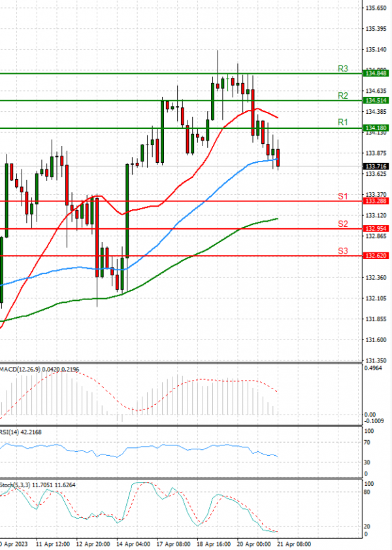Select the current price tag 133.716
The width and height of the screenshot is (392, 550).
(x=376, y=166)
